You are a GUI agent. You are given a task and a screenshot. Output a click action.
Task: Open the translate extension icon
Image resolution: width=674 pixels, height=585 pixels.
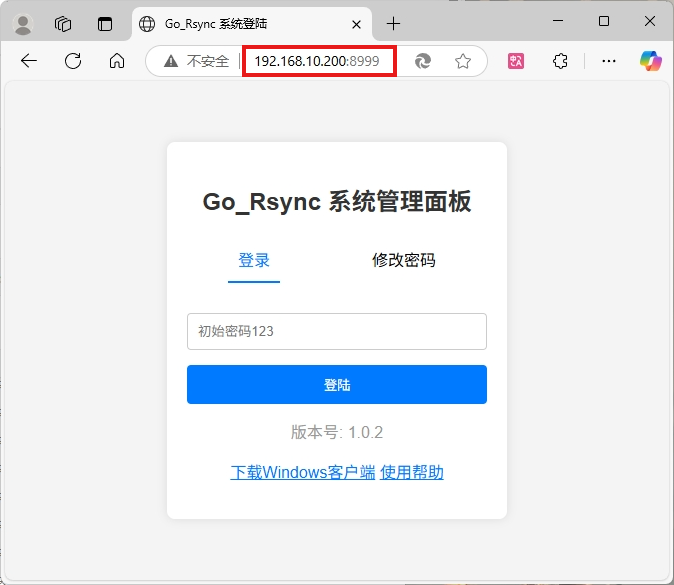(516, 61)
